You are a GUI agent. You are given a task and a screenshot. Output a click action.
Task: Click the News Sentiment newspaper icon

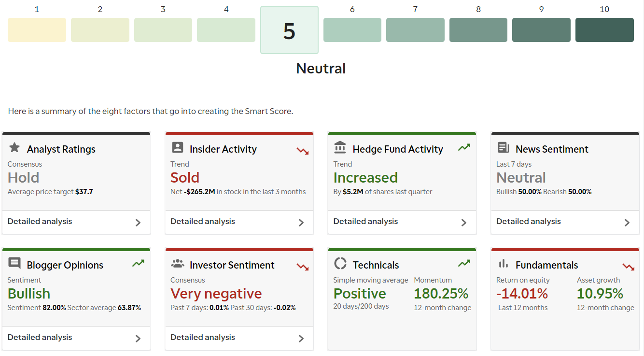tap(504, 148)
